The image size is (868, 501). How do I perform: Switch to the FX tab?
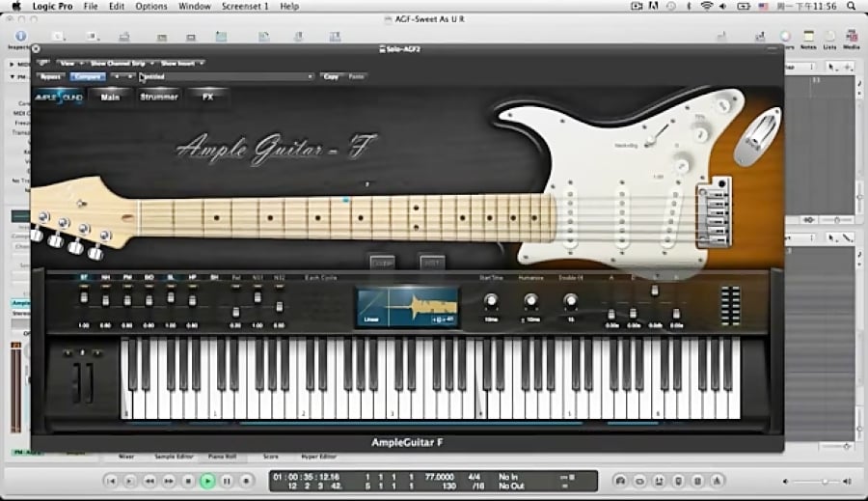[x=207, y=97]
